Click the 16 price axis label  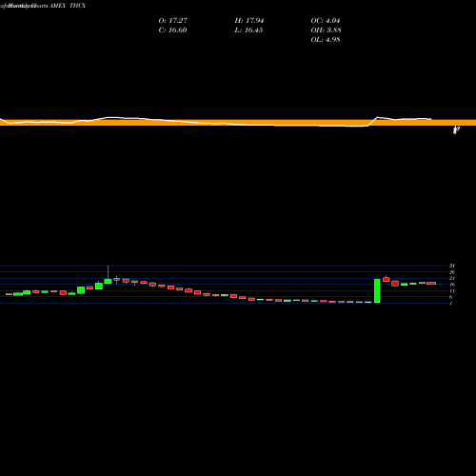coord(452,285)
